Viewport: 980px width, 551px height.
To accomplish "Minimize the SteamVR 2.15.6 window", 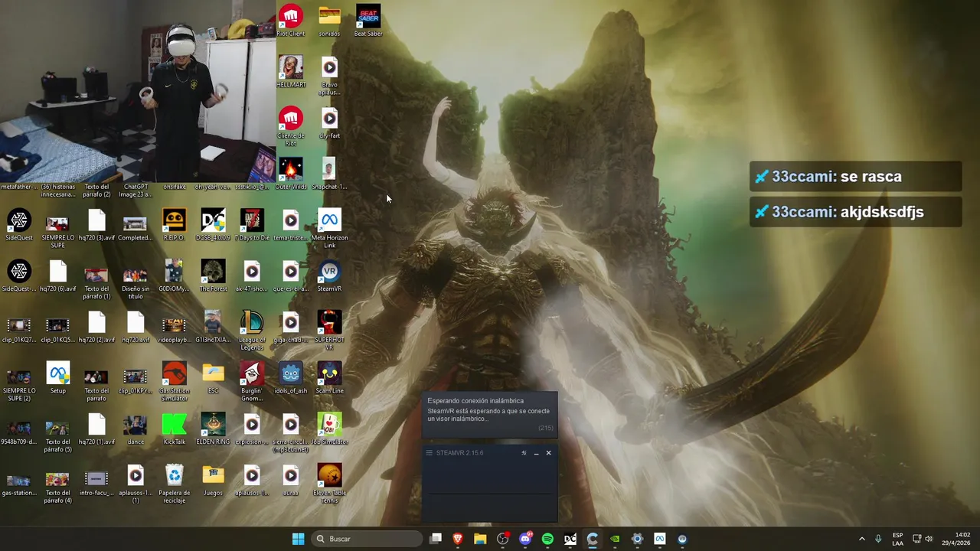I will tap(536, 453).
